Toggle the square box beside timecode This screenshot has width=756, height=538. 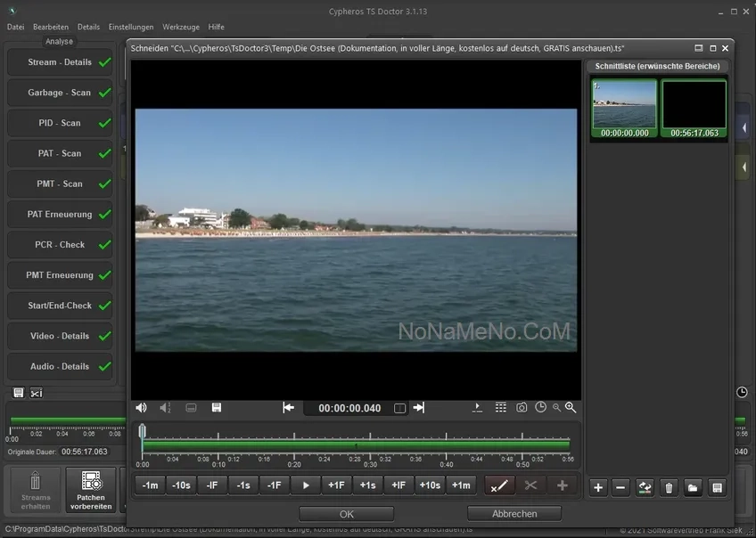(x=400, y=409)
